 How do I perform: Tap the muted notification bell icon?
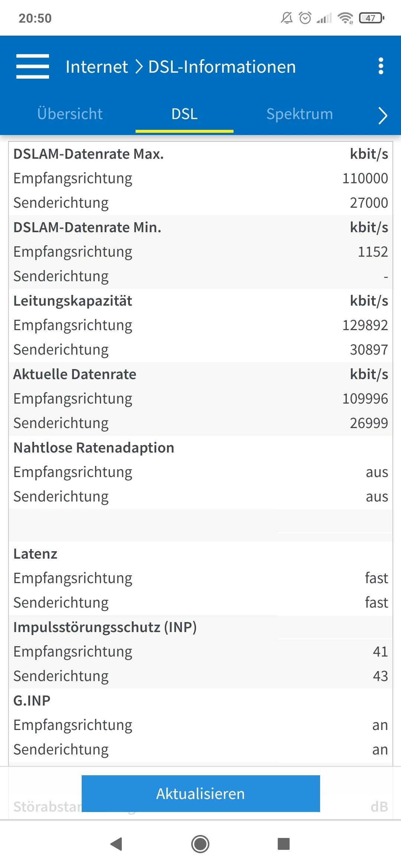pyautogui.click(x=287, y=18)
